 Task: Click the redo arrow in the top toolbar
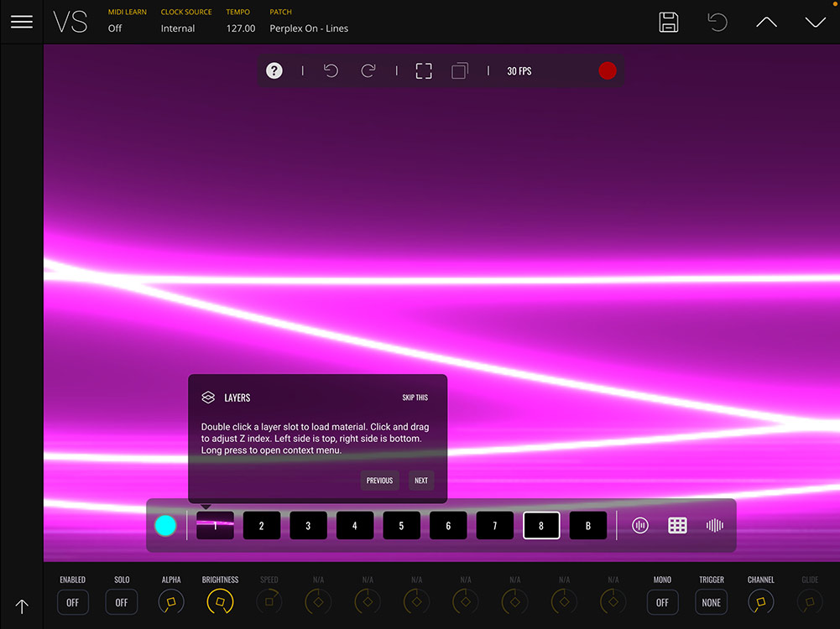pos(368,71)
